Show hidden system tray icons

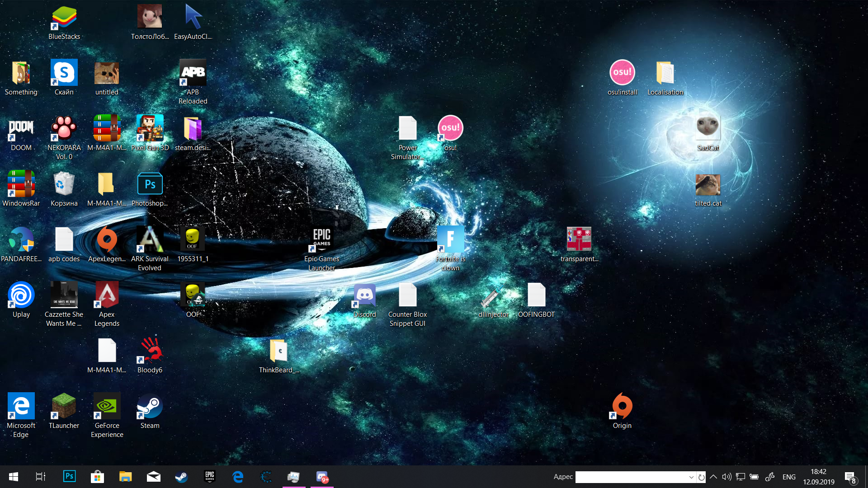coord(713,477)
